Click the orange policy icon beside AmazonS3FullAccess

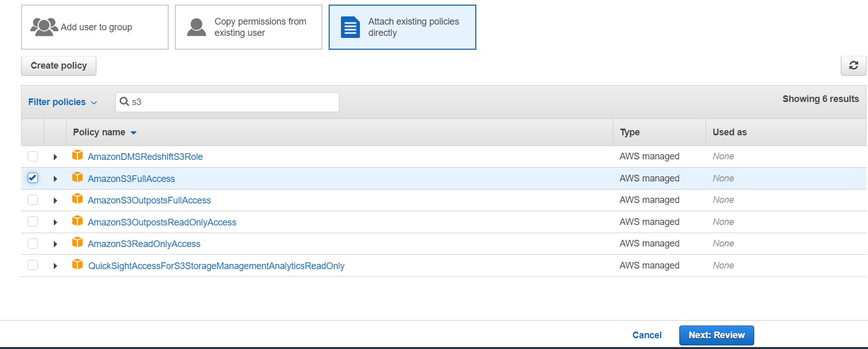77,177
